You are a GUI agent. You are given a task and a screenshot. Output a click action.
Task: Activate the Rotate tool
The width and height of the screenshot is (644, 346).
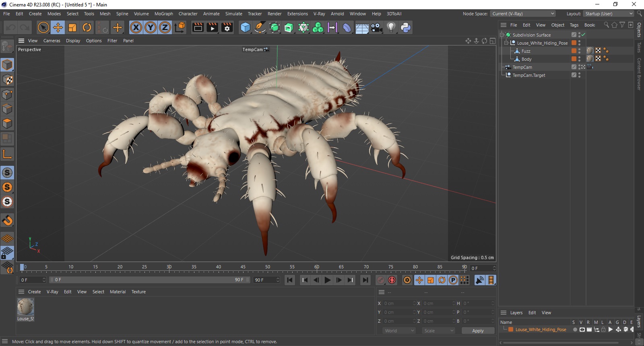[87, 27]
